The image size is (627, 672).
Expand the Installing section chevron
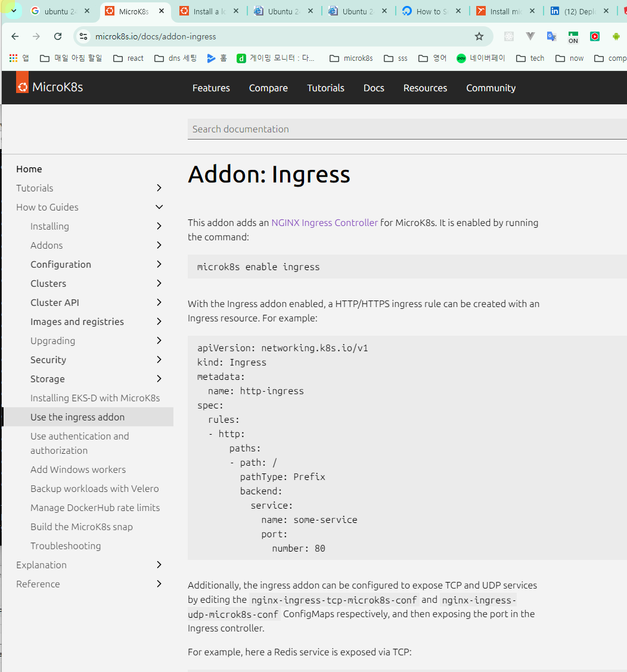pyautogui.click(x=159, y=226)
